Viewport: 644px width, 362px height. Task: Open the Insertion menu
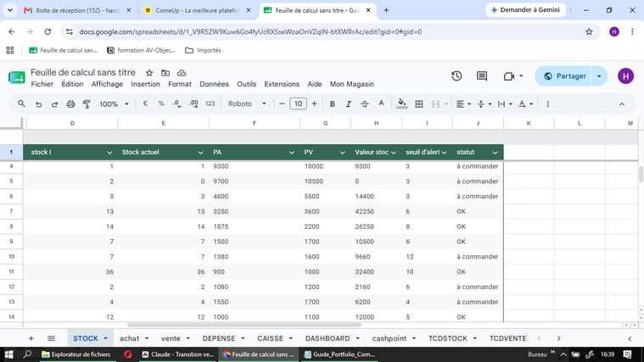click(x=145, y=84)
